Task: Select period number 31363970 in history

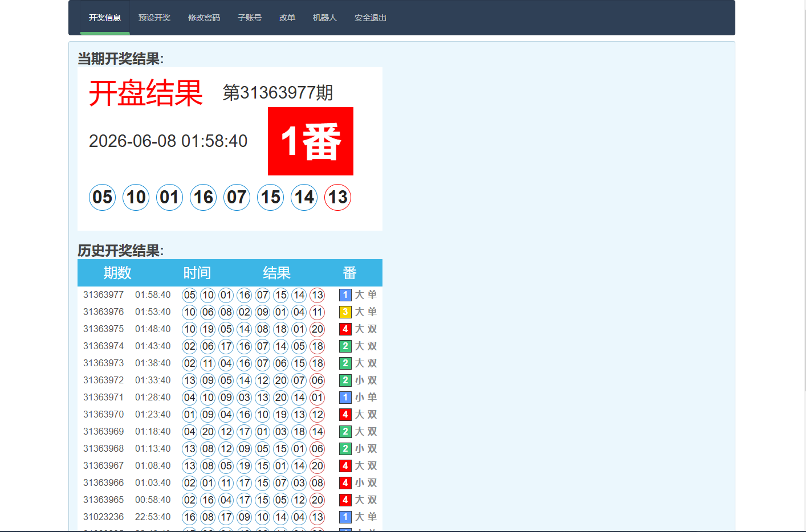Action: point(104,415)
